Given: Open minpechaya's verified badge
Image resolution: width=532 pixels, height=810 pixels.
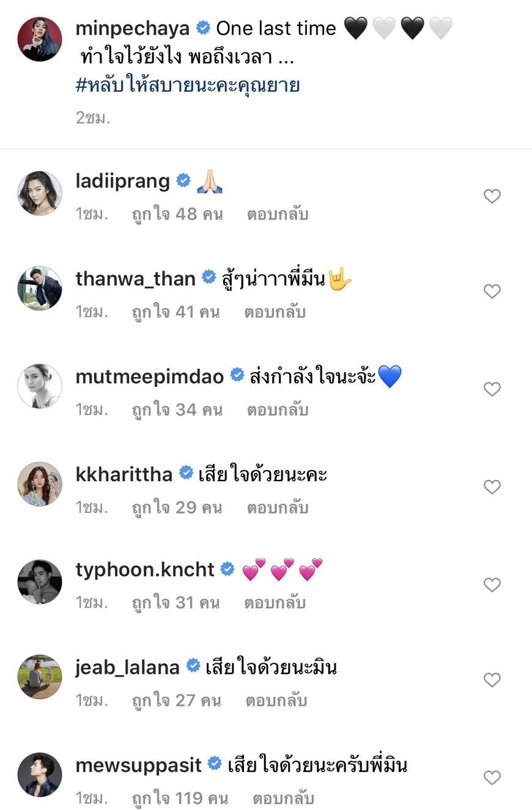Looking at the screenshot, I should [203, 28].
